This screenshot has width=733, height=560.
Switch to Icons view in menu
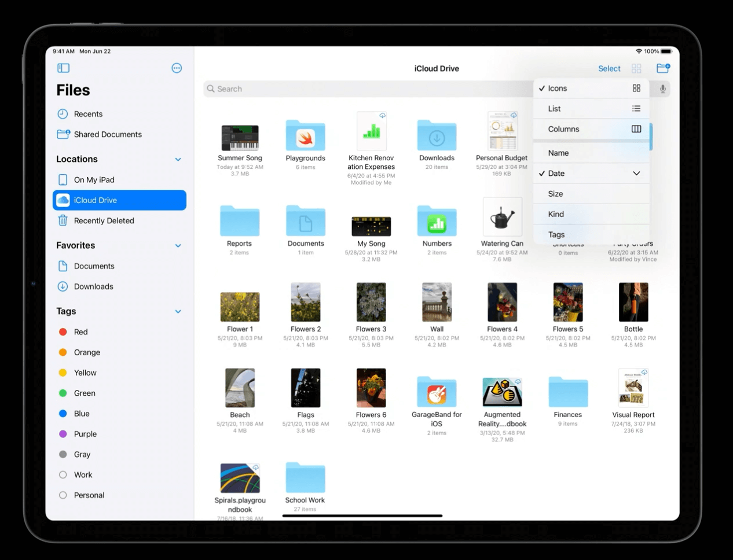[x=591, y=88]
